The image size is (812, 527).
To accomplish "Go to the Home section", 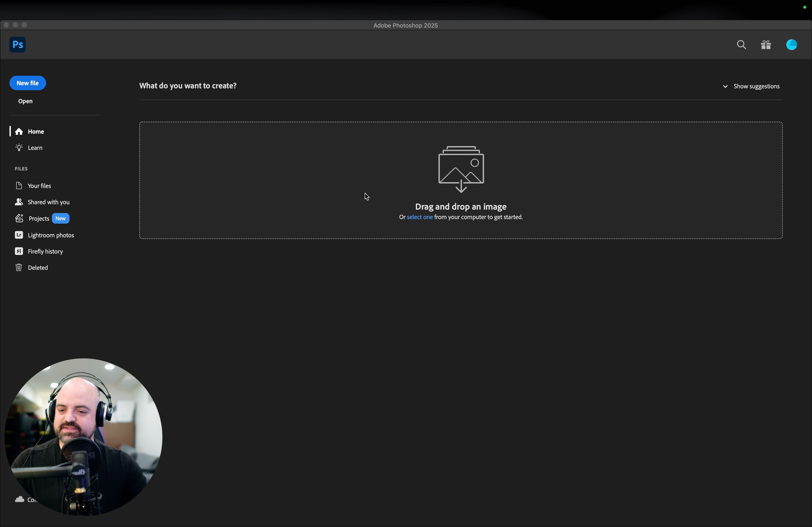I will [x=36, y=132].
